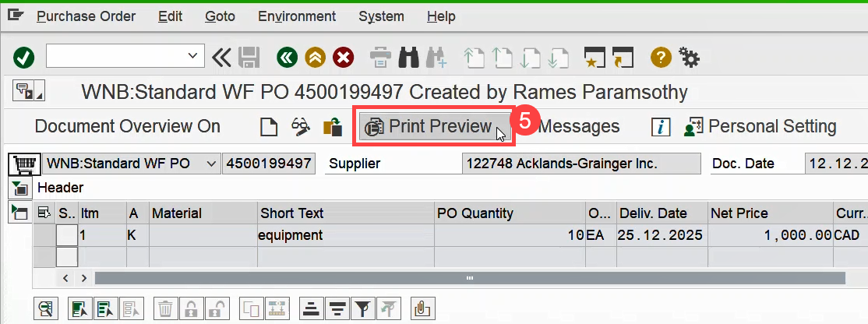Screen dimensions: 868x324
Task: Tick the status box in item 1 row
Action: point(67,235)
